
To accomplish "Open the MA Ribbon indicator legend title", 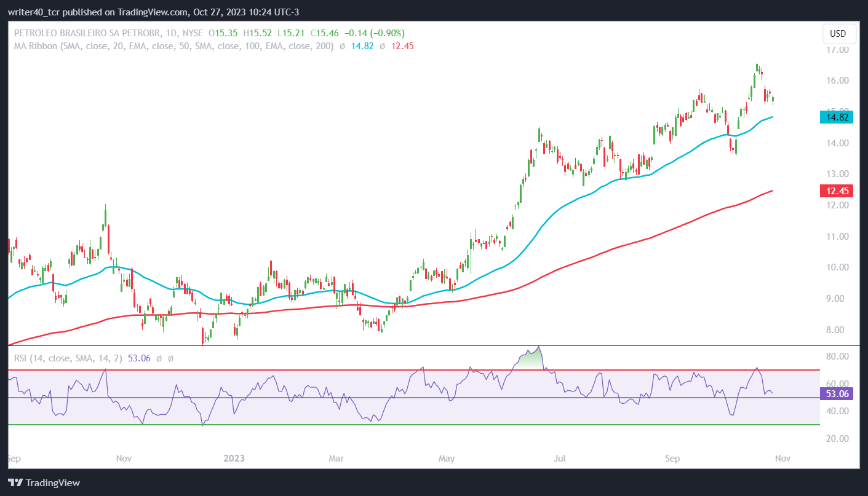I will (x=173, y=46).
